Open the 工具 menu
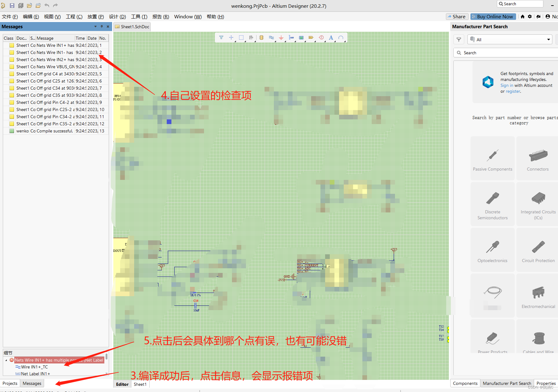The width and height of the screenshot is (558, 392). click(x=139, y=16)
